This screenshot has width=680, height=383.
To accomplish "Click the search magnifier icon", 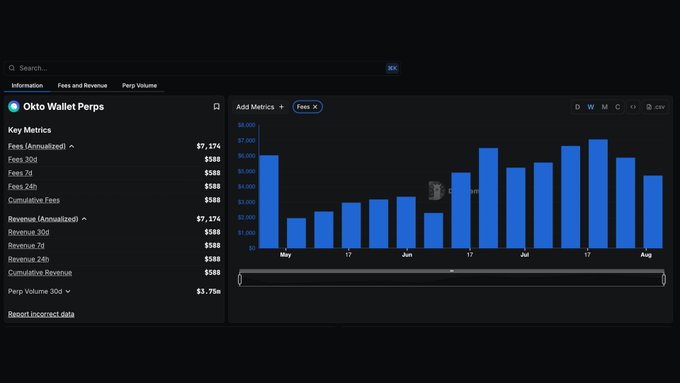I will pos(12,68).
